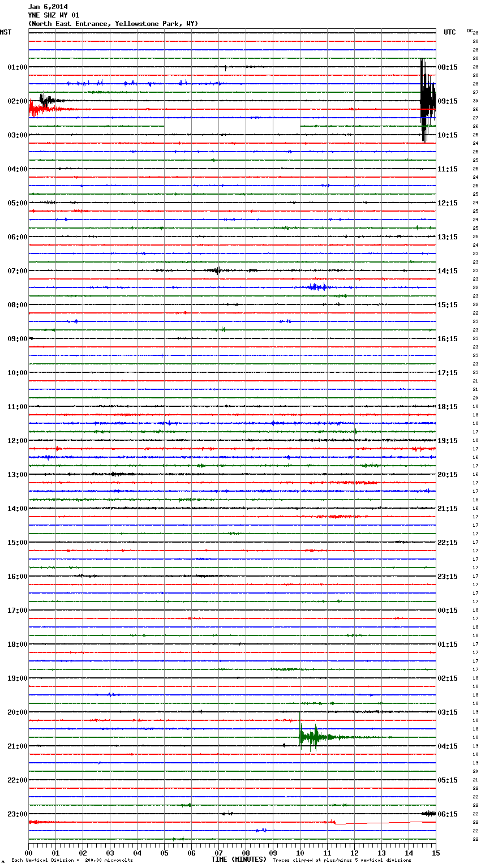
Task: Click the black wiggle on the 07:00 trace
Action: point(216,270)
